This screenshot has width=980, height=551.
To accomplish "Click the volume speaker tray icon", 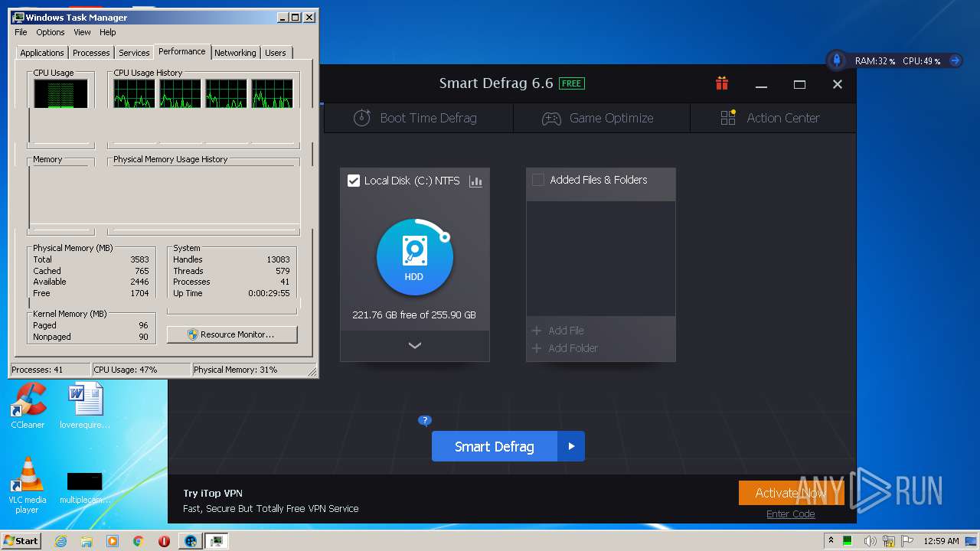I will point(871,541).
